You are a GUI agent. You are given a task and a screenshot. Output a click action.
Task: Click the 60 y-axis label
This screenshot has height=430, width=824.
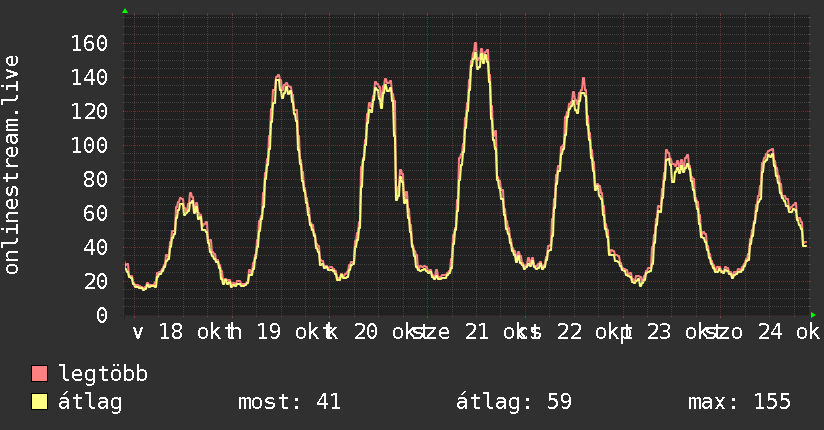click(x=96, y=213)
